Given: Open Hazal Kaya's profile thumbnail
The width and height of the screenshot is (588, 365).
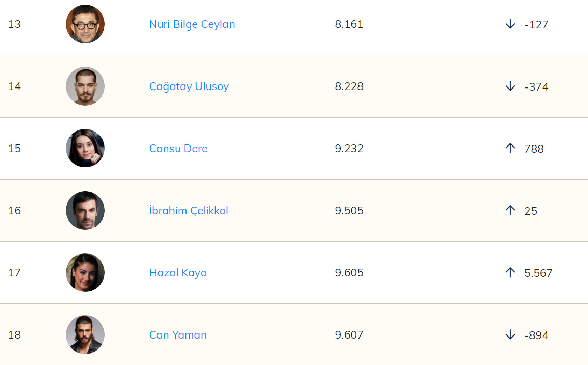Looking at the screenshot, I should [x=85, y=273].
